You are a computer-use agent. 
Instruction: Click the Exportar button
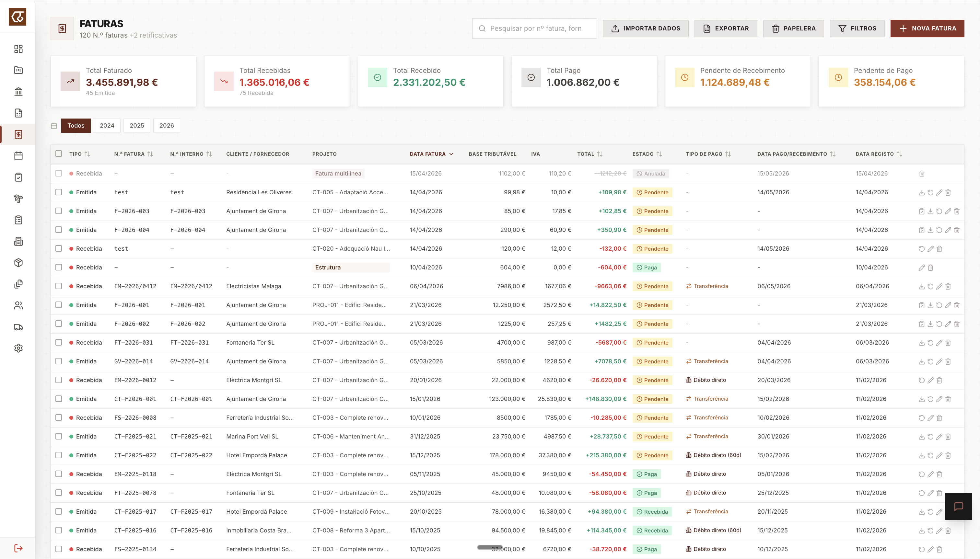click(726, 29)
